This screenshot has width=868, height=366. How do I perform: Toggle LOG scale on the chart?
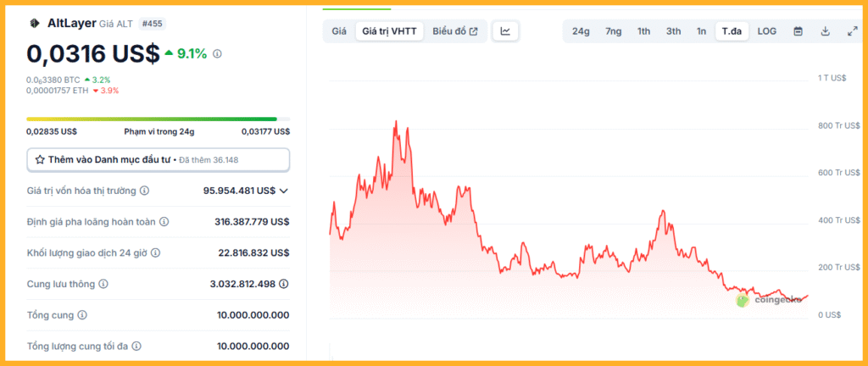(766, 31)
